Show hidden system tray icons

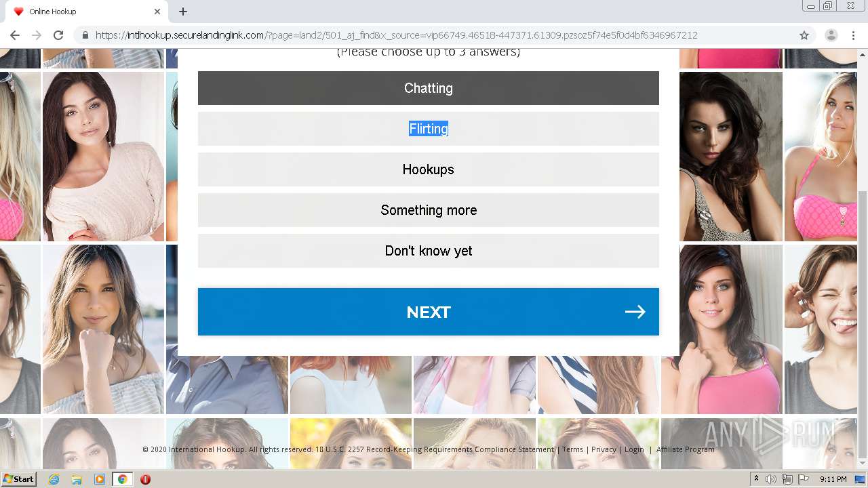click(x=756, y=479)
